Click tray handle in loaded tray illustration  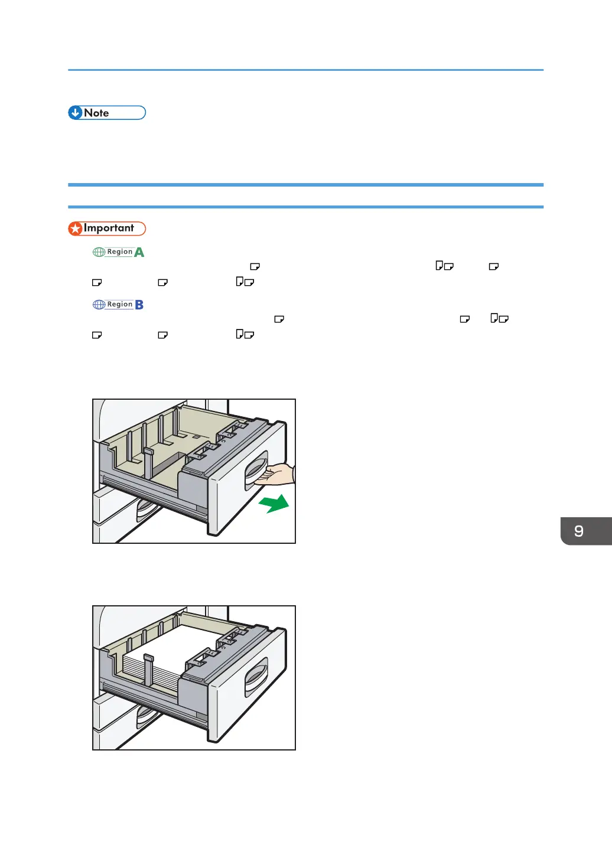click(256, 677)
